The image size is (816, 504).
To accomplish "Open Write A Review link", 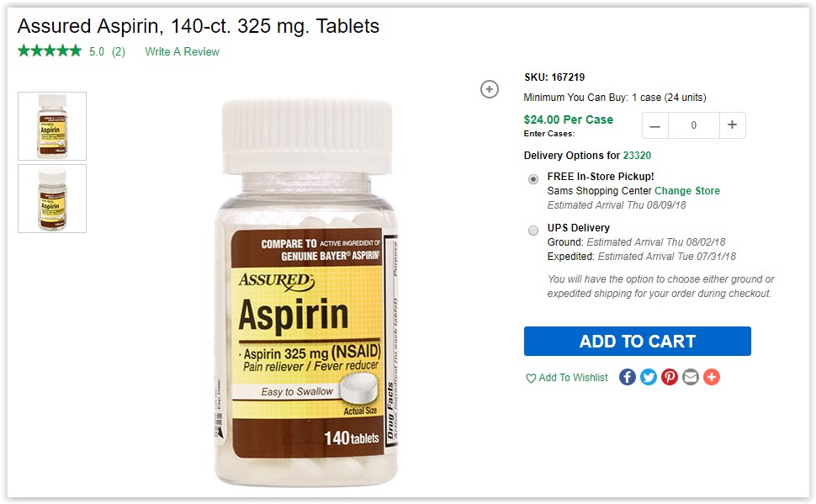I will pyautogui.click(x=183, y=51).
